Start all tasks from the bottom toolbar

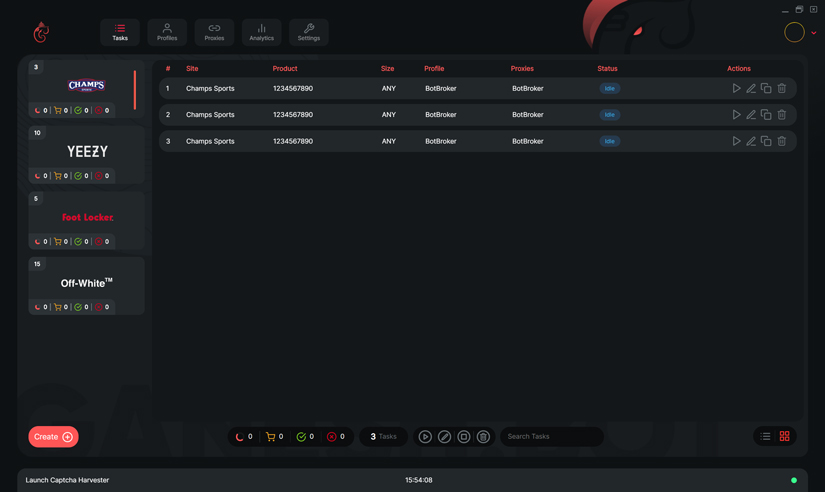click(425, 437)
